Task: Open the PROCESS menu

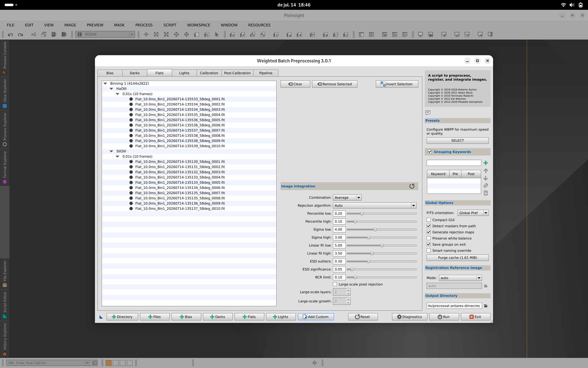Action: (x=144, y=25)
